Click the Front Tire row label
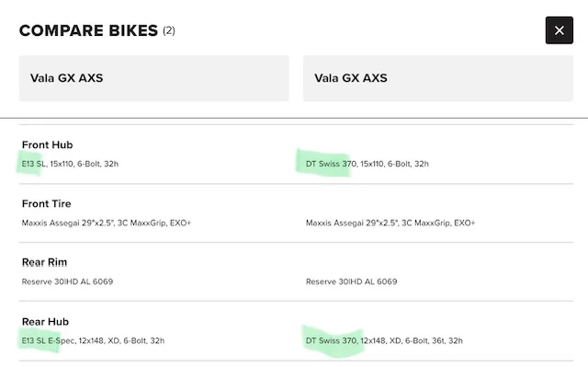This screenshot has width=588, height=367. [47, 204]
